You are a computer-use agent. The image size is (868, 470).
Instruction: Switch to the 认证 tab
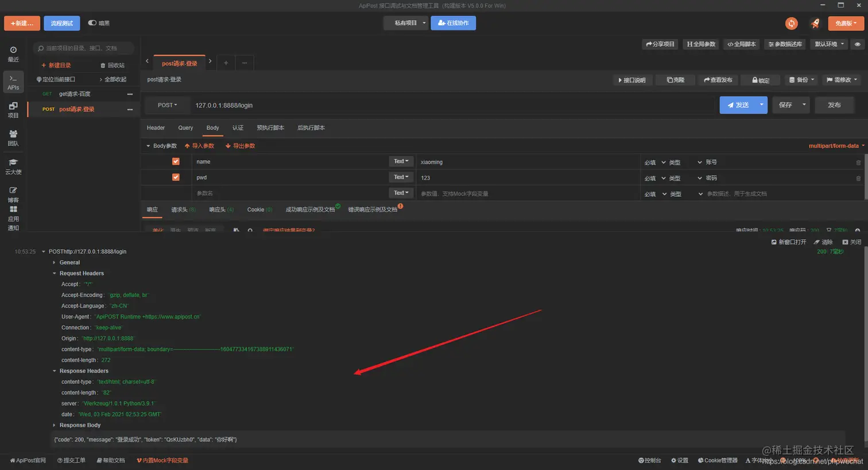point(238,128)
